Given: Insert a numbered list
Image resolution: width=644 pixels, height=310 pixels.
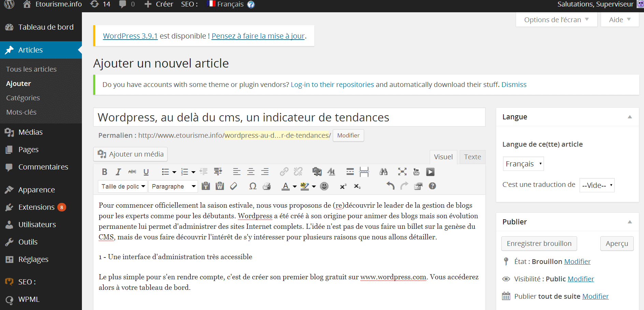Looking at the screenshot, I should [x=185, y=172].
